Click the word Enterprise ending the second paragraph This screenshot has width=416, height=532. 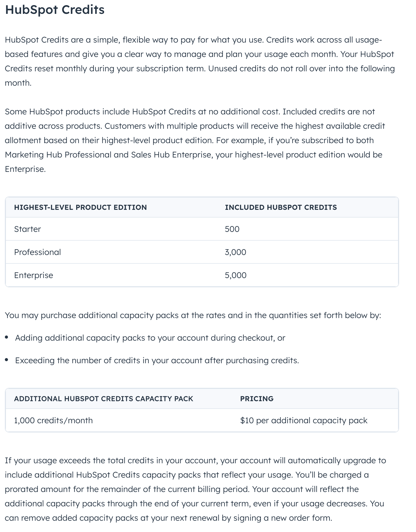pyautogui.click(x=25, y=169)
